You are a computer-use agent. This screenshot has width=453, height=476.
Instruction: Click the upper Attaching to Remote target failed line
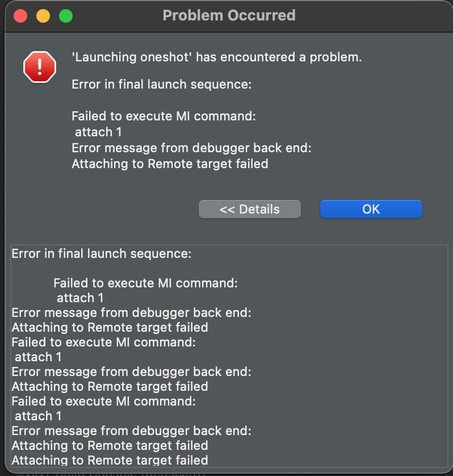(170, 164)
